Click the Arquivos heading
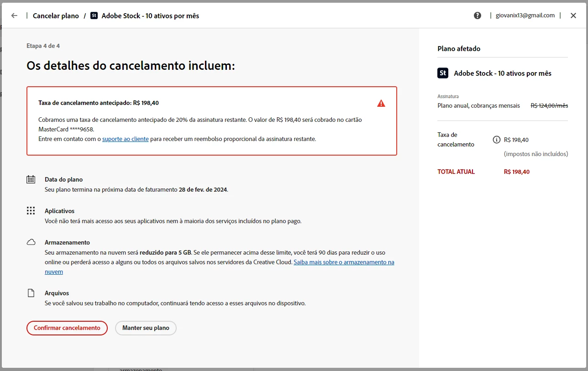The width and height of the screenshot is (588, 371). [x=57, y=293]
